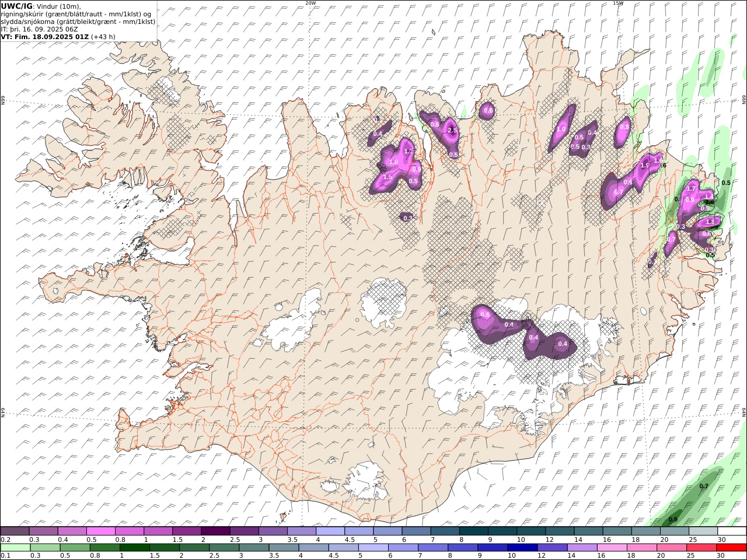Click the valid time 'VT: Fim. 18.09.2025 01Z'
The height and width of the screenshot is (560, 747).
click(45, 36)
